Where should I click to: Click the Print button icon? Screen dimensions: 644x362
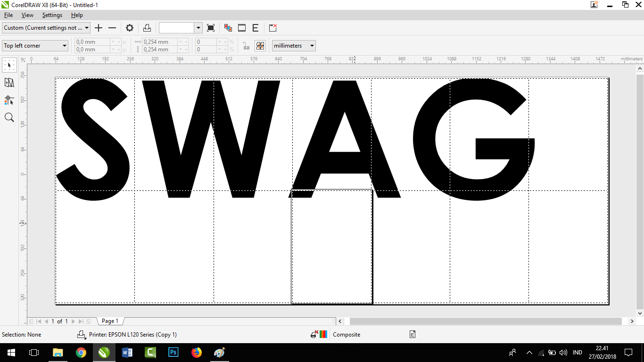point(147,28)
